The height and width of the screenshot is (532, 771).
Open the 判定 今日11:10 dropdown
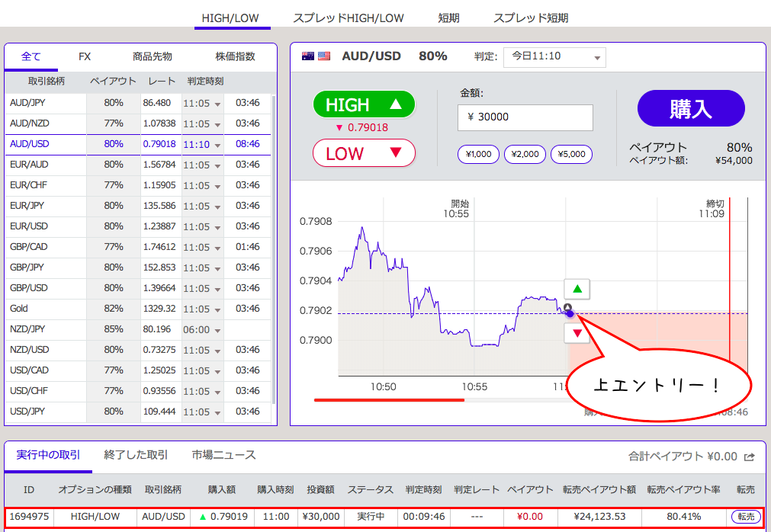pos(554,57)
